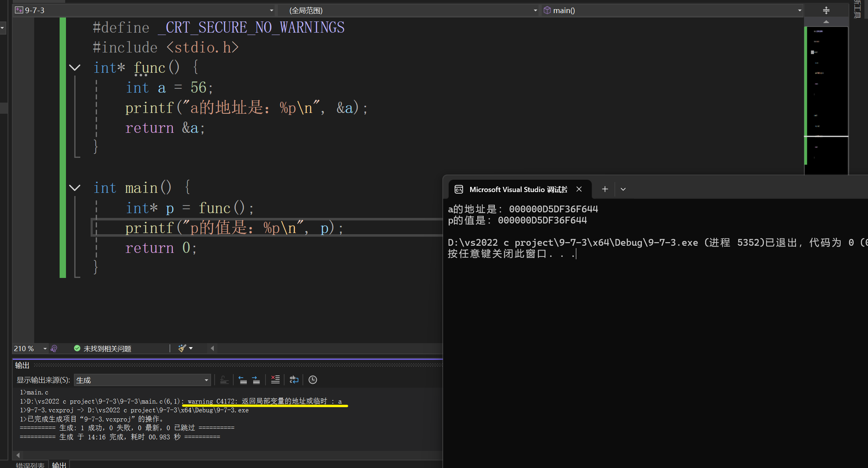The height and width of the screenshot is (468, 868).
Task: Toggle output timestamps clock icon
Action: (x=313, y=380)
